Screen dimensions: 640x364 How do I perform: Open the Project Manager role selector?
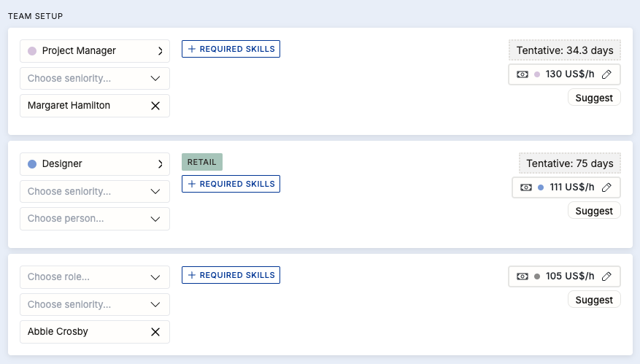95,51
